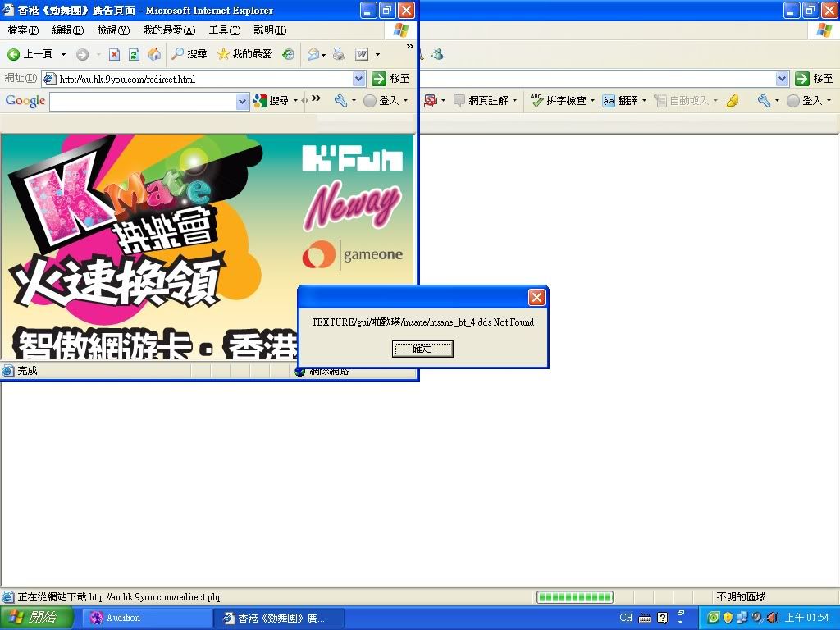The height and width of the screenshot is (630, 840).
Task: Click the Messenger icon in background window
Action: [438, 54]
